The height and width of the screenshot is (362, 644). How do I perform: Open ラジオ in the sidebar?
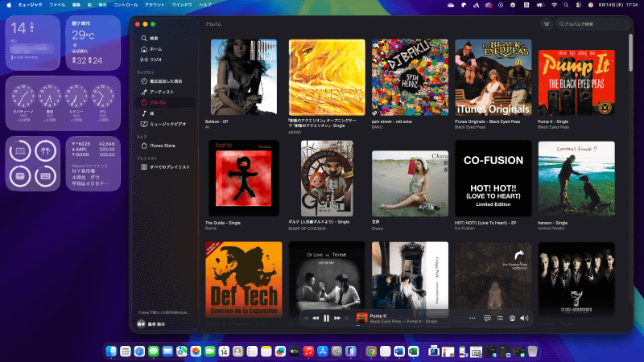pos(164,60)
